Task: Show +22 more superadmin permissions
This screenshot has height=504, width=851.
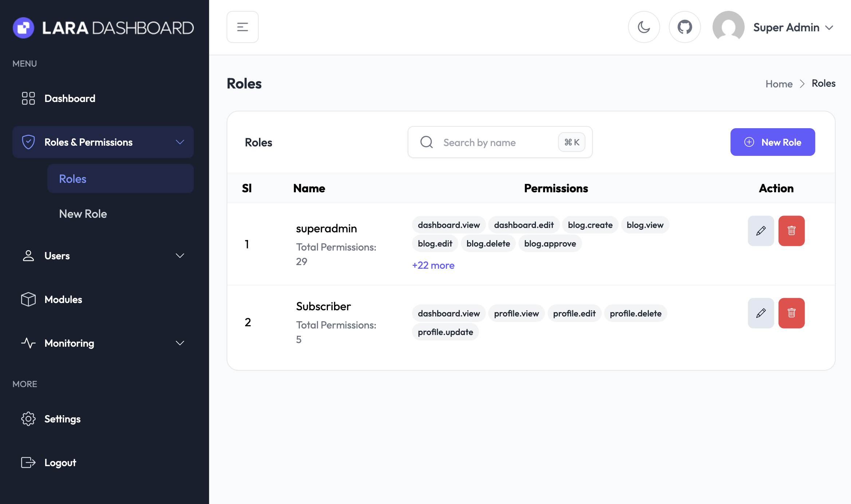Action: [433, 265]
